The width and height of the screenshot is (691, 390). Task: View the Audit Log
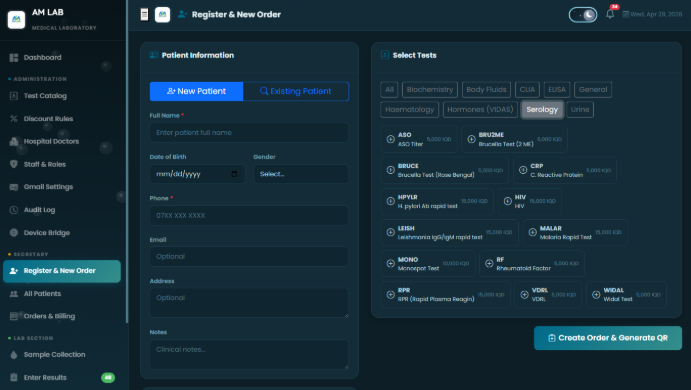pos(62,210)
